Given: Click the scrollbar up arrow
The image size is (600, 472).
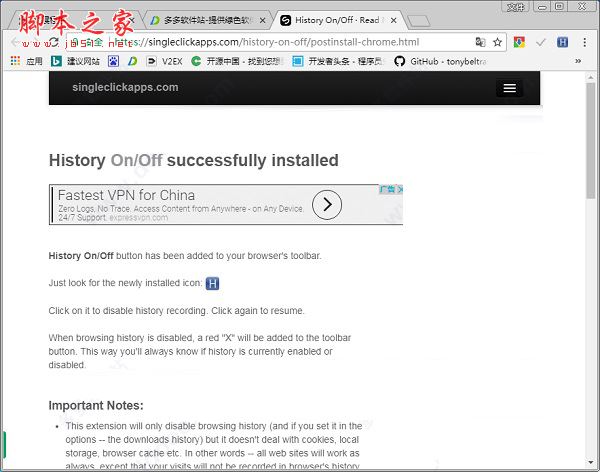Looking at the screenshot, I should point(591,77).
